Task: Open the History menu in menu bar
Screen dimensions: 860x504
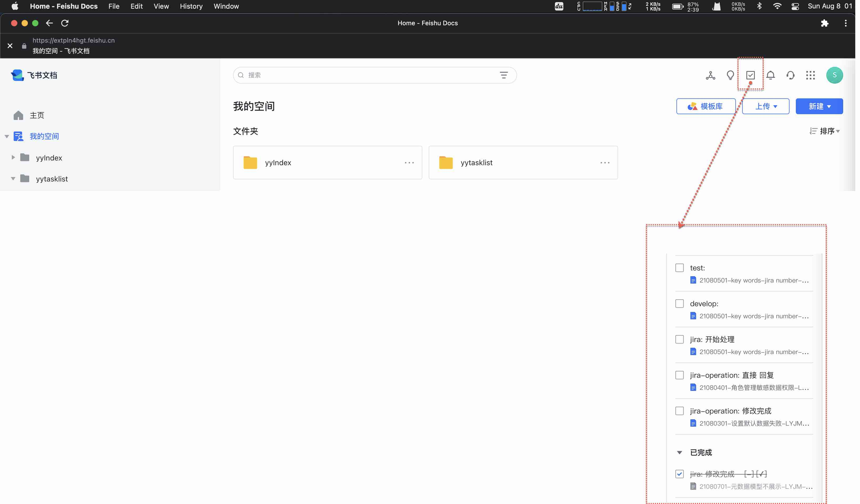Action: [x=191, y=6]
